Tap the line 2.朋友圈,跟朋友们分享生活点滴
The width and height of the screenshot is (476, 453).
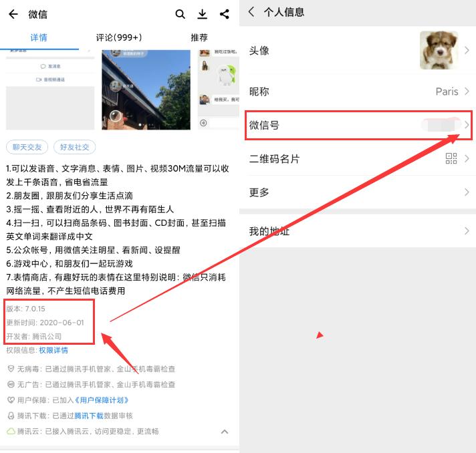70,196
